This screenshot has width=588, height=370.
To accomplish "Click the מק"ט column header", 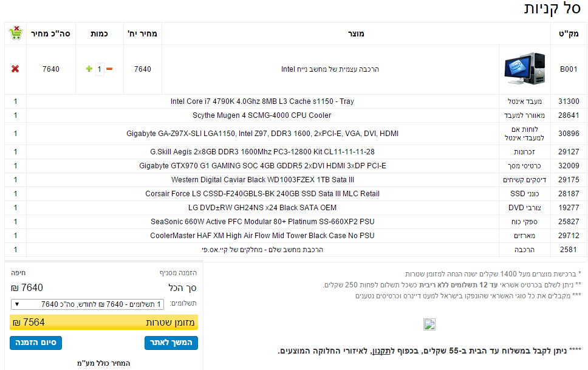I will click(x=569, y=34).
